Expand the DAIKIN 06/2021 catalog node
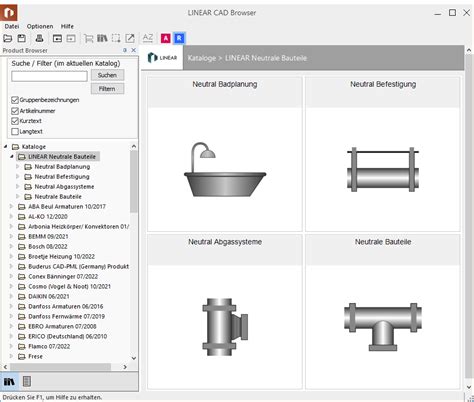Image resolution: width=474 pixels, height=402 pixels. [12, 296]
